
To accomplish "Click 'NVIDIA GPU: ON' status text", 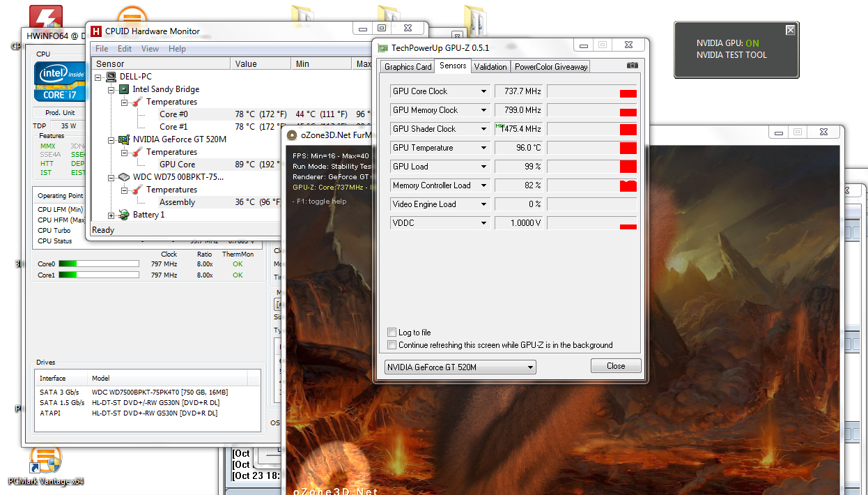I will 728,43.
